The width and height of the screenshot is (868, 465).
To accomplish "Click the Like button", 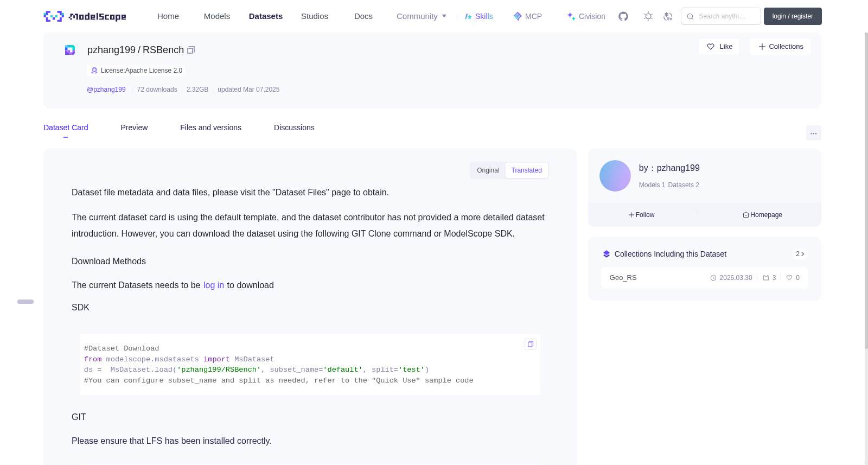I will point(719,47).
